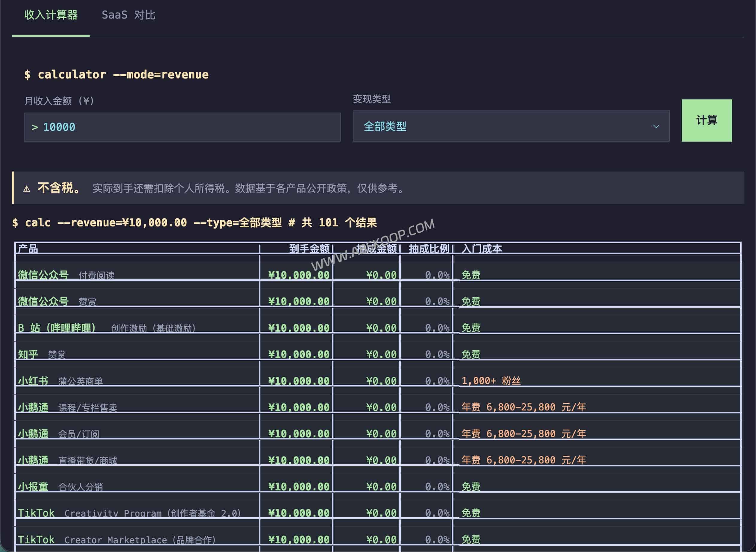Click the chevron on the 全部类型 selector
This screenshot has height=552, width=756.
pyautogui.click(x=655, y=126)
